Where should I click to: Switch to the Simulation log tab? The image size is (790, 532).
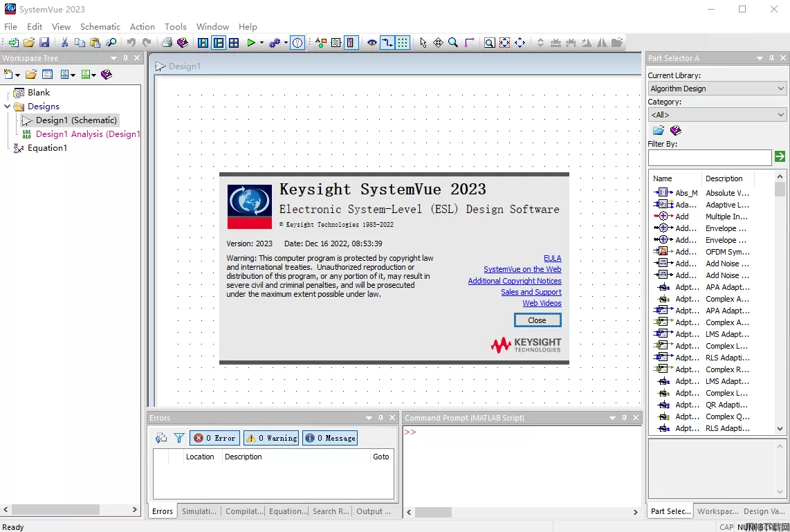coord(199,511)
